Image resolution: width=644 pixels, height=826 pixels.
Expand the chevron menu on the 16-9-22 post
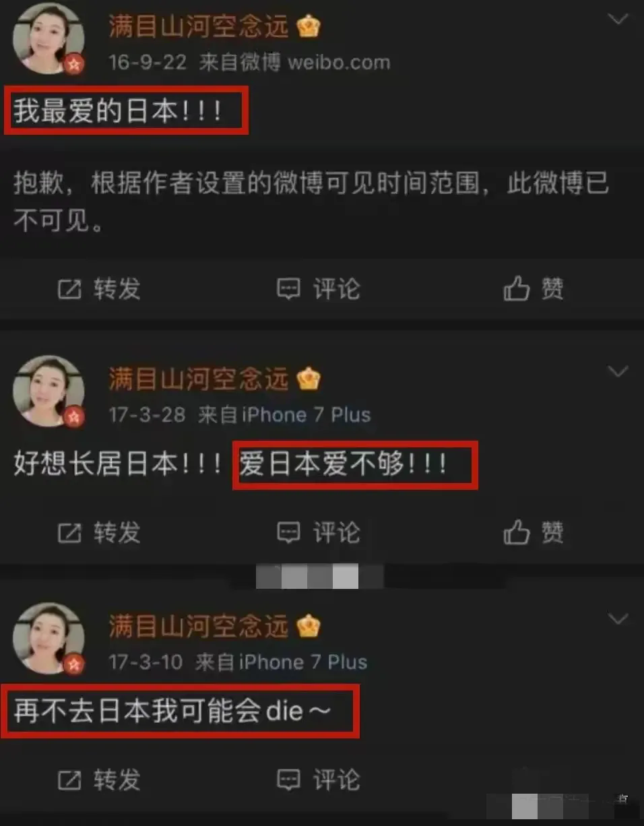point(618,19)
